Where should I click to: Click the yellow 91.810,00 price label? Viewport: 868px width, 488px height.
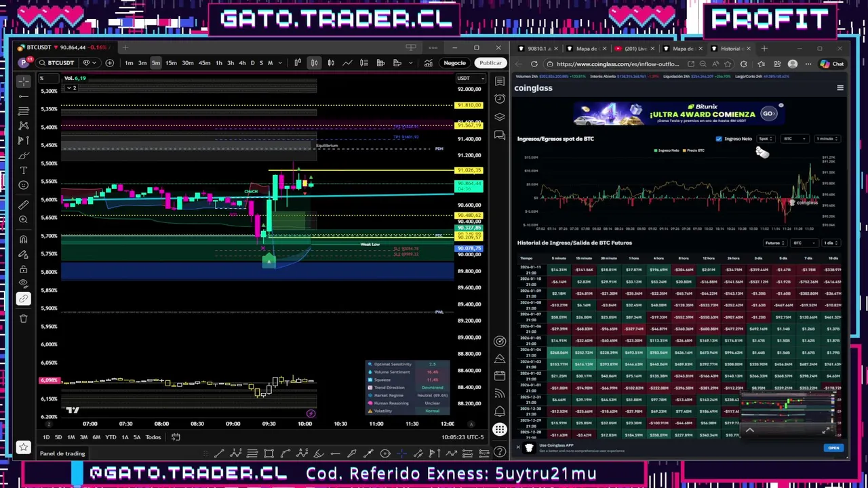(469, 105)
